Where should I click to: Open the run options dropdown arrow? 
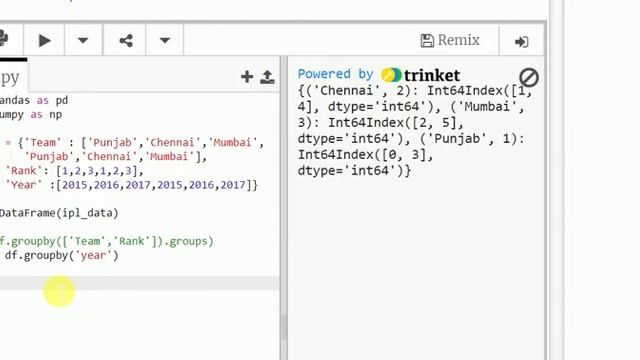[83, 40]
